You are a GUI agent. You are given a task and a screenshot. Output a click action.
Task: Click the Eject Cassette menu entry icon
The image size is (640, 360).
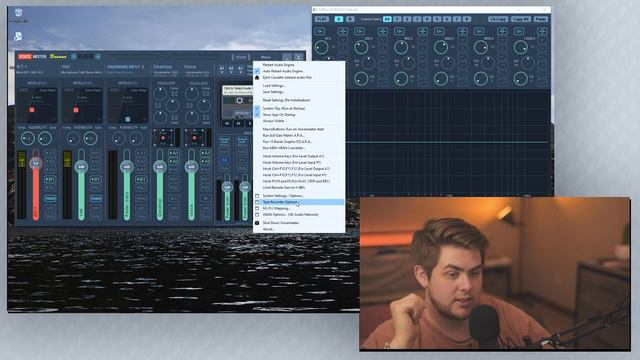click(257, 77)
